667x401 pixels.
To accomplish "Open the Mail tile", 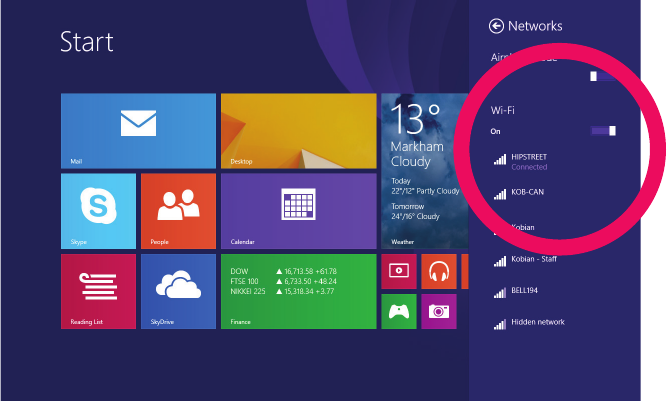I will (x=138, y=131).
